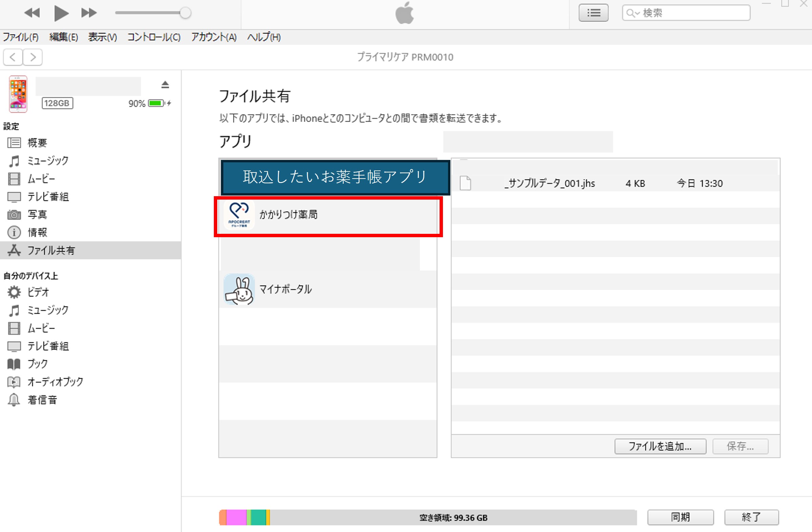Select テレビ番組 under 設定
The width and height of the screenshot is (812, 532).
[90, 197]
